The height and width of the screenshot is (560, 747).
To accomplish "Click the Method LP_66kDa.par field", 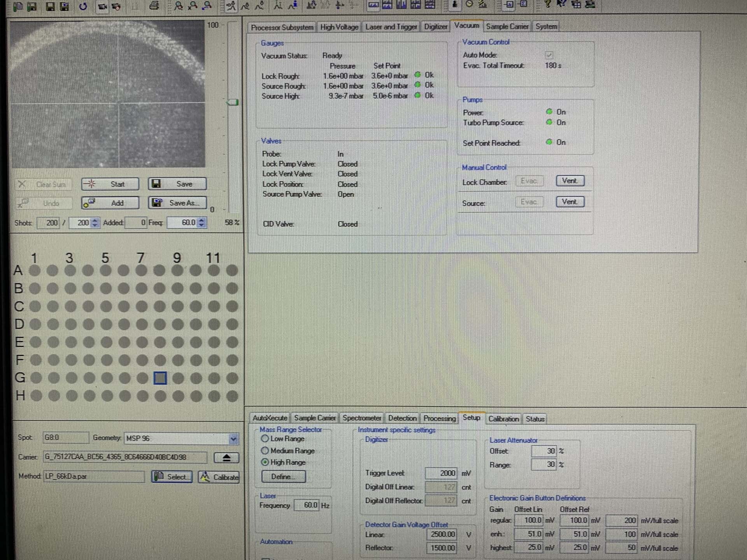I will click(x=94, y=476).
